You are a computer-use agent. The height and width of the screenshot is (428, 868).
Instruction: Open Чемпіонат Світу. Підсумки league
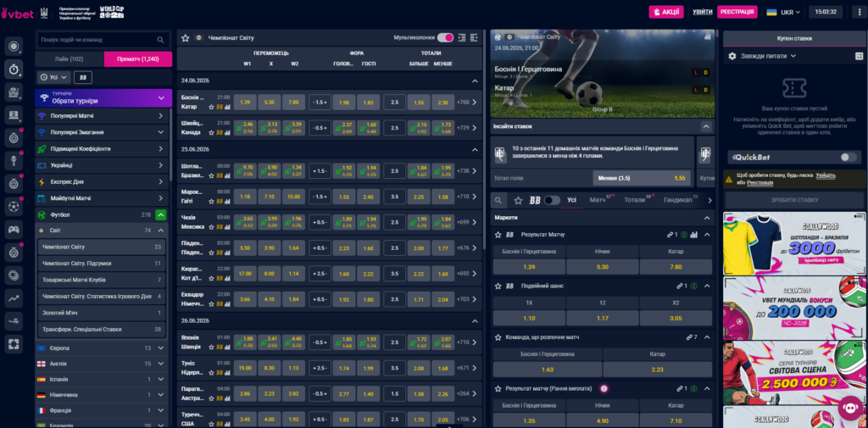click(x=102, y=264)
